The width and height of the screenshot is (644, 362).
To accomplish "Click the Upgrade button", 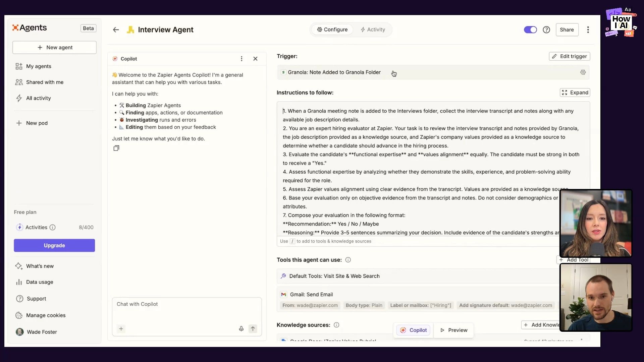I will 54,245.
